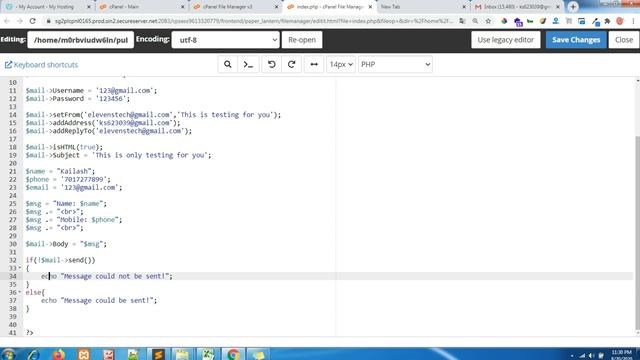This screenshot has height=360, width=640.
Task: Click the zoom magnifier icon in address bar
Action: pyautogui.click(x=475, y=21)
